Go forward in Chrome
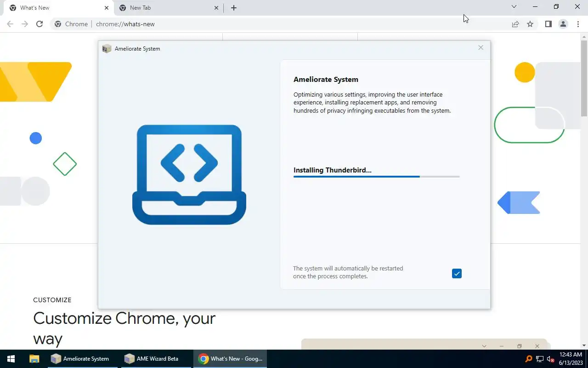 coord(25,24)
